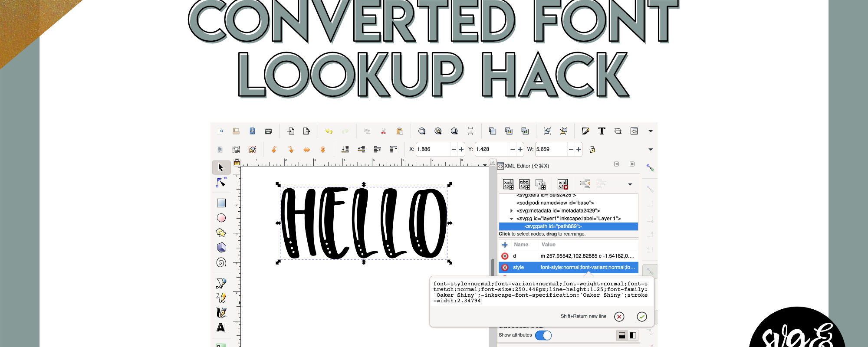Click the Import icon in the toolbar
The image size is (868, 347).
pos(291,131)
